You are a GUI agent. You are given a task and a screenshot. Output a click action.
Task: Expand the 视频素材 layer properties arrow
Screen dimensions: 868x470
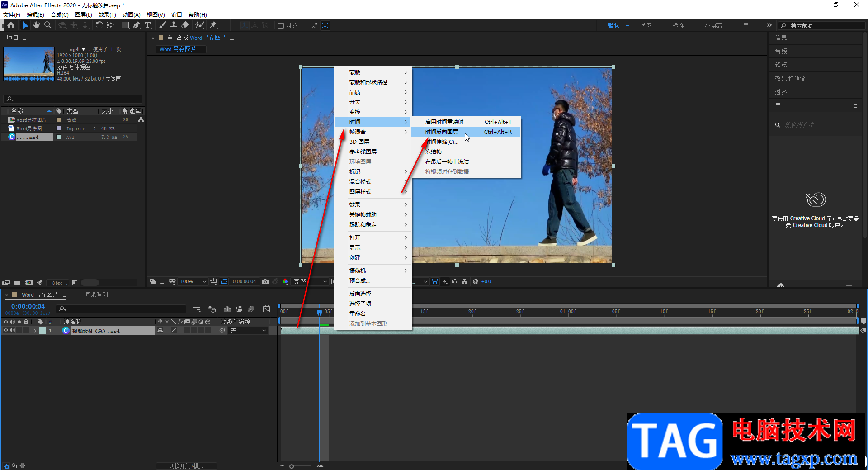click(35, 331)
